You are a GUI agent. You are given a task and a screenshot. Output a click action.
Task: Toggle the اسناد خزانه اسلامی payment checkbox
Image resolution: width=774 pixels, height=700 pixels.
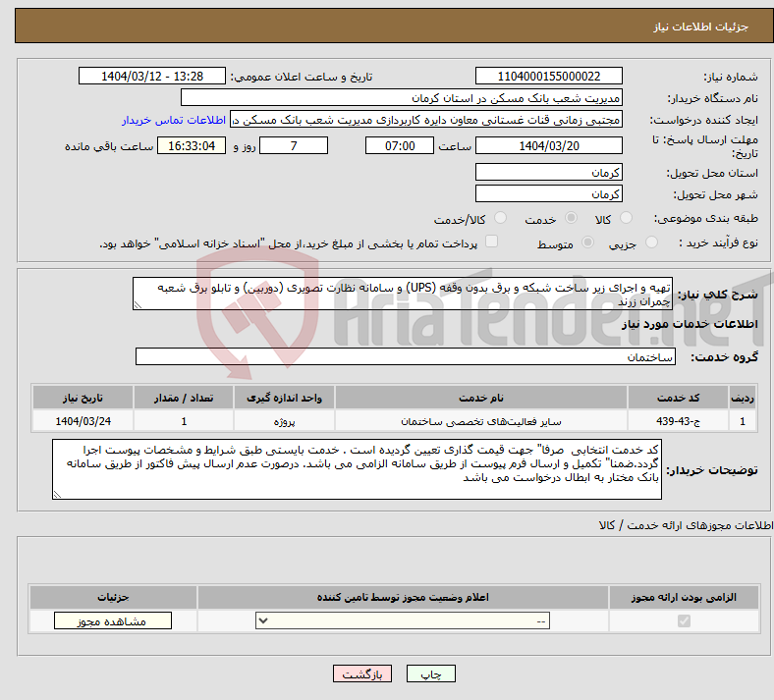point(492,242)
